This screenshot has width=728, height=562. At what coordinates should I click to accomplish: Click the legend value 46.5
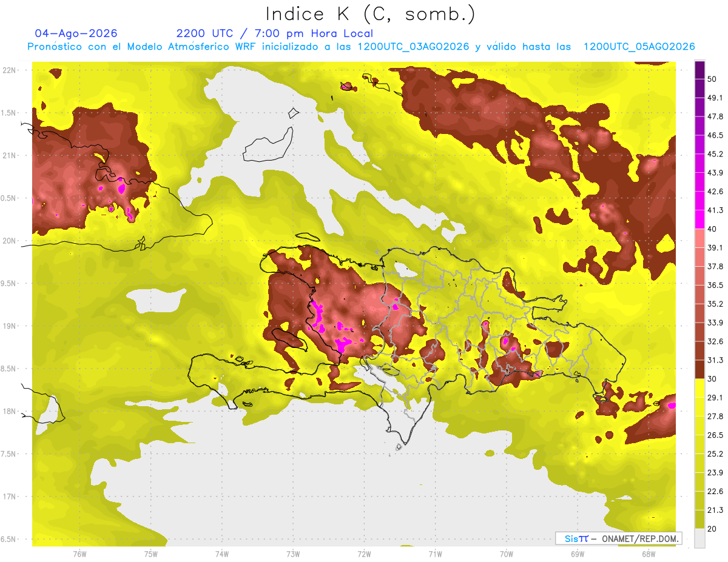point(715,135)
